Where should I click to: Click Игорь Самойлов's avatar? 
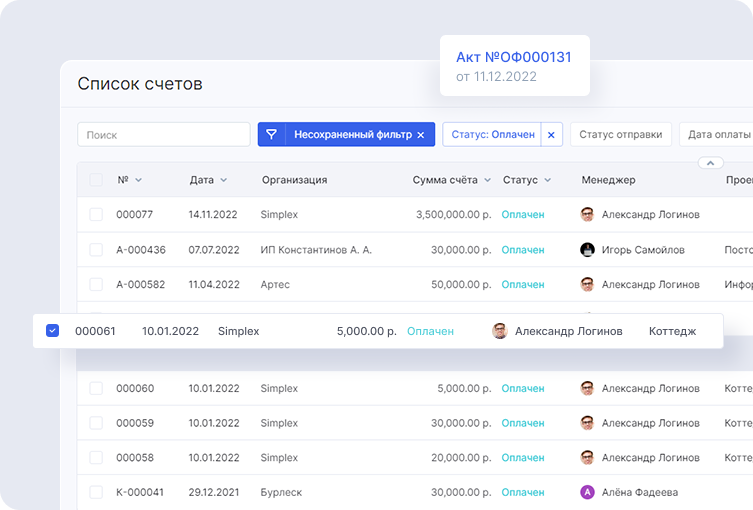(588, 250)
